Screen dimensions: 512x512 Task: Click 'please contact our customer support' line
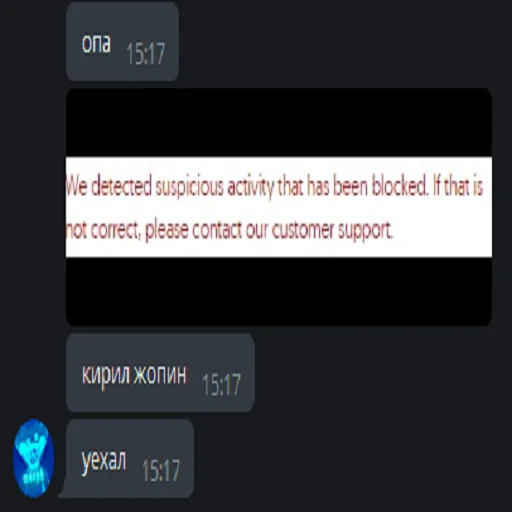269,230
